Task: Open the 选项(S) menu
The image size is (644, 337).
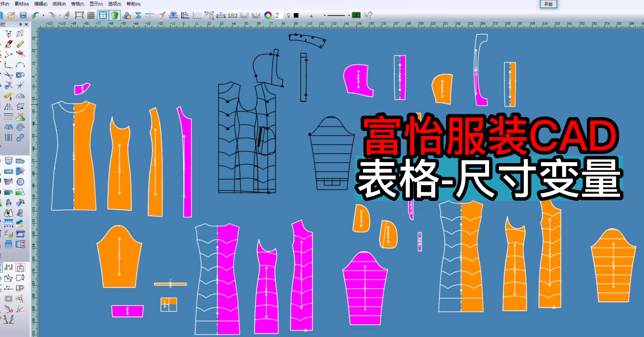Action: (114, 4)
